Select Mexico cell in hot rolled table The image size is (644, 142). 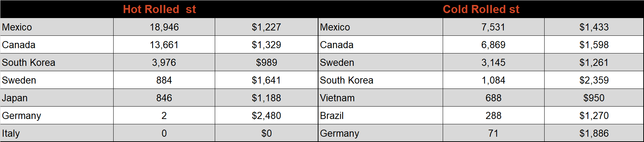pos(57,27)
